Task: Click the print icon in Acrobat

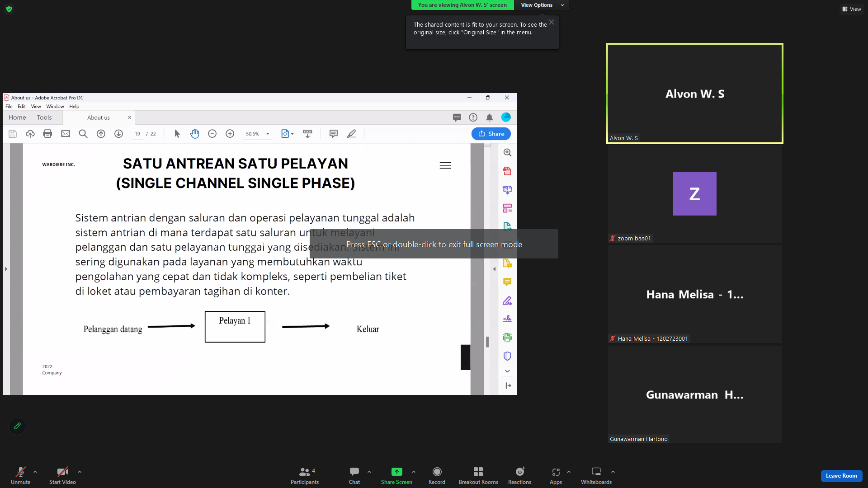Action: 47,134
